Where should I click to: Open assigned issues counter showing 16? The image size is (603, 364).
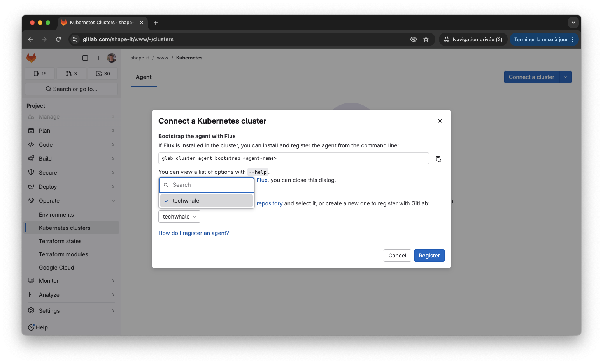[40, 73]
